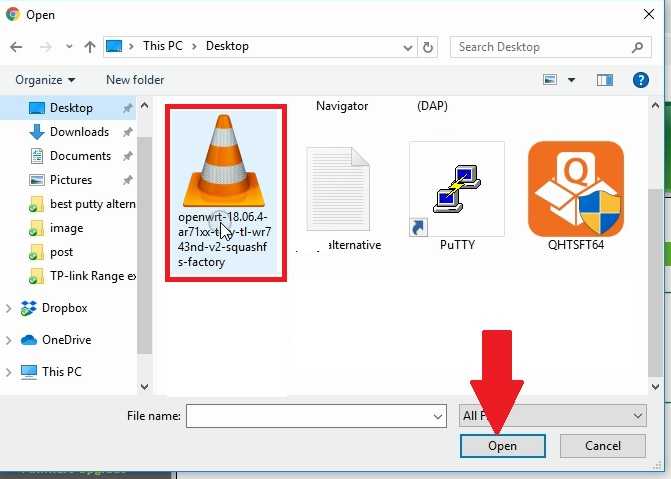Expand the This PC tree node
The height and width of the screenshot is (479, 671).
pos(9,372)
